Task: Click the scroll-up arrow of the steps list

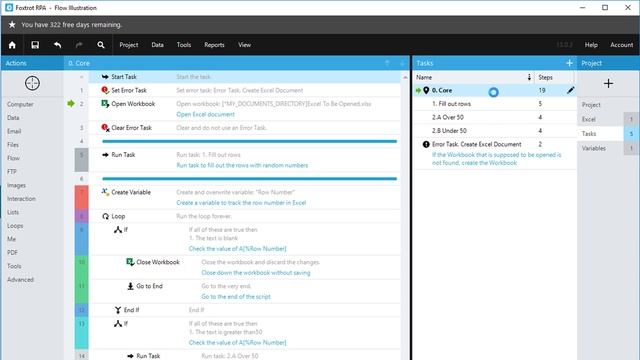Action: pos(405,77)
